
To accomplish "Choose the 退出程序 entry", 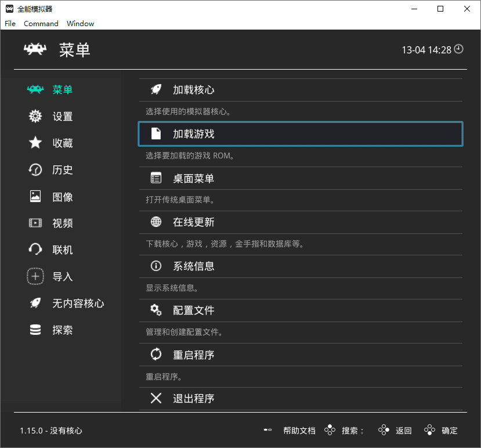I will pos(301,399).
